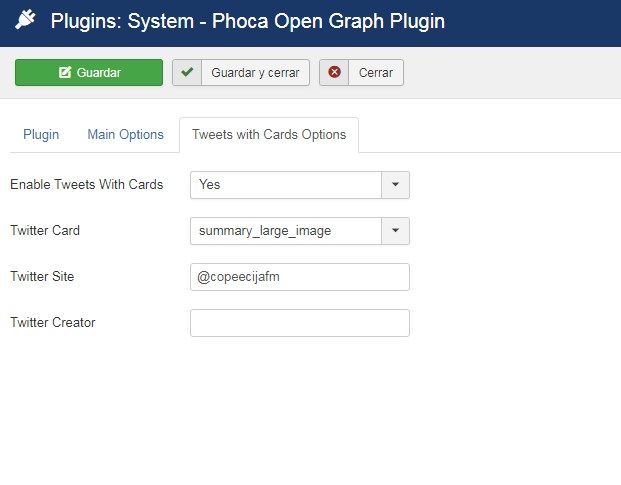This screenshot has height=485, width=621.
Task: Focus the Twitter Site input field
Action: (300, 277)
